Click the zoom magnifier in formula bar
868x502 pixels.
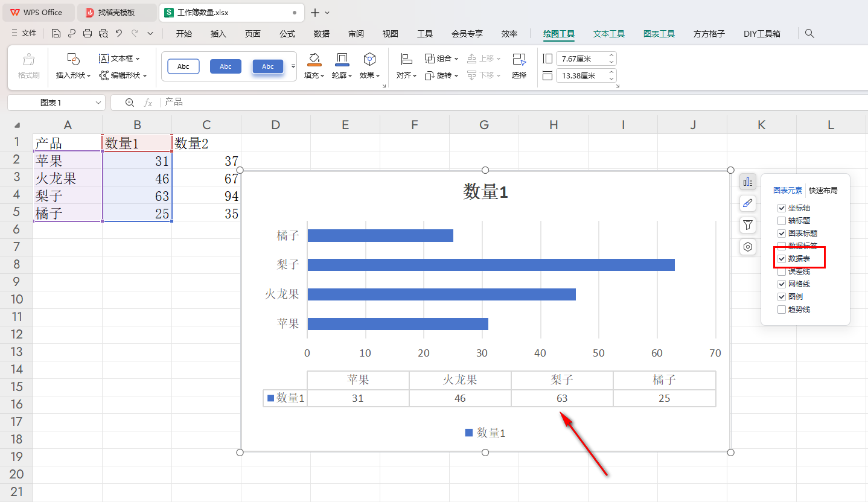click(129, 103)
